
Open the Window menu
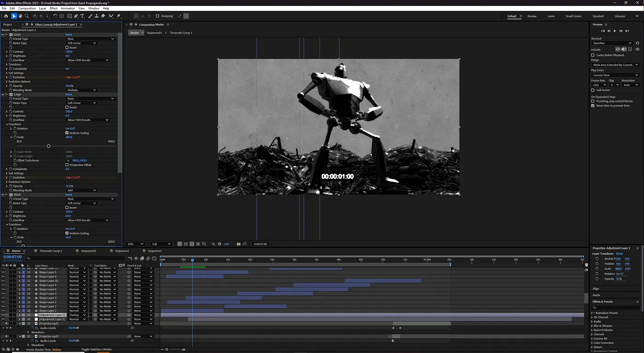(x=93, y=8)
